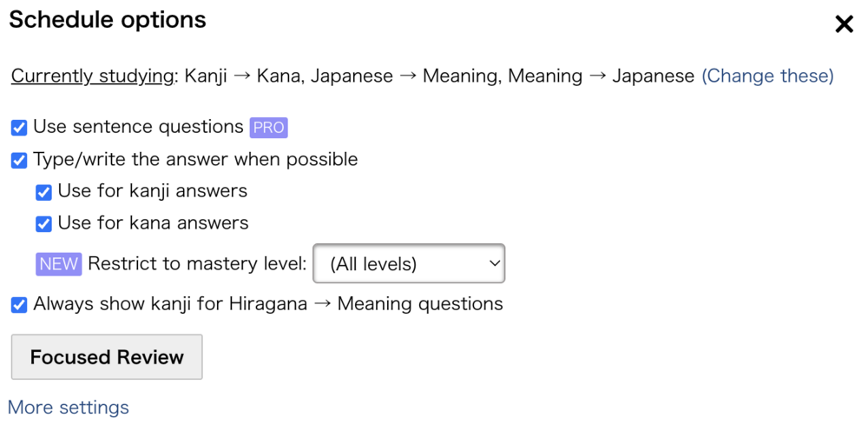The width and height of the screenshot is (868, 431).
Task: Click the underlined Currently studying label
Action: [x=92, y=76]
